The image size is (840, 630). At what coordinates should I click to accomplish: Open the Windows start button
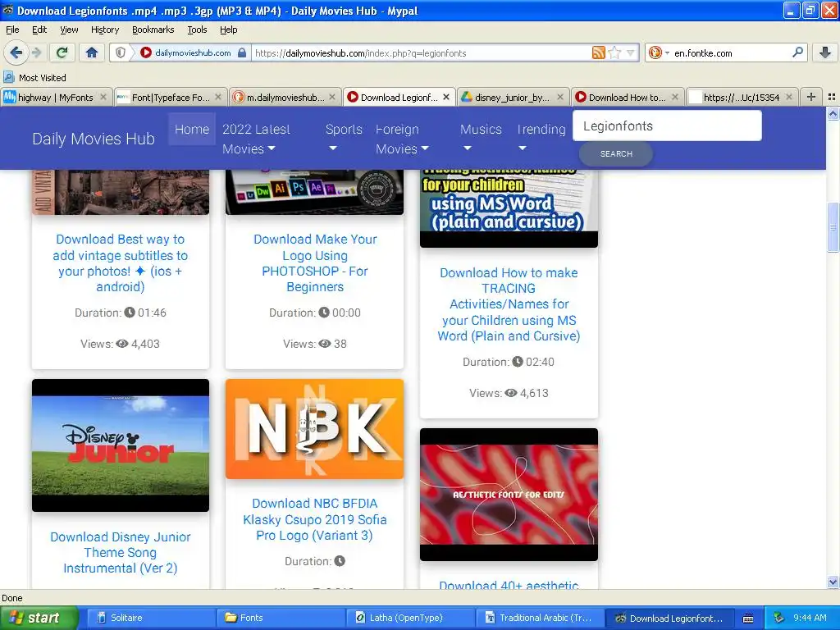pos(39,618)
